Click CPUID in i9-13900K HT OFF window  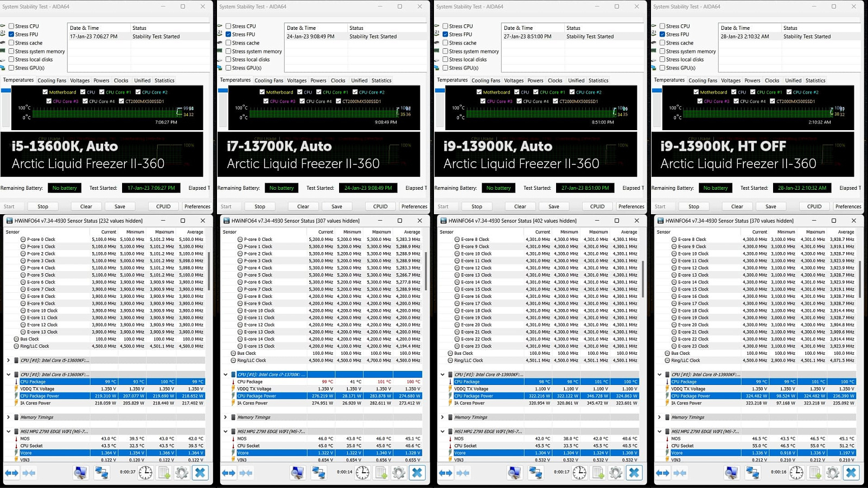click(814, 207)
